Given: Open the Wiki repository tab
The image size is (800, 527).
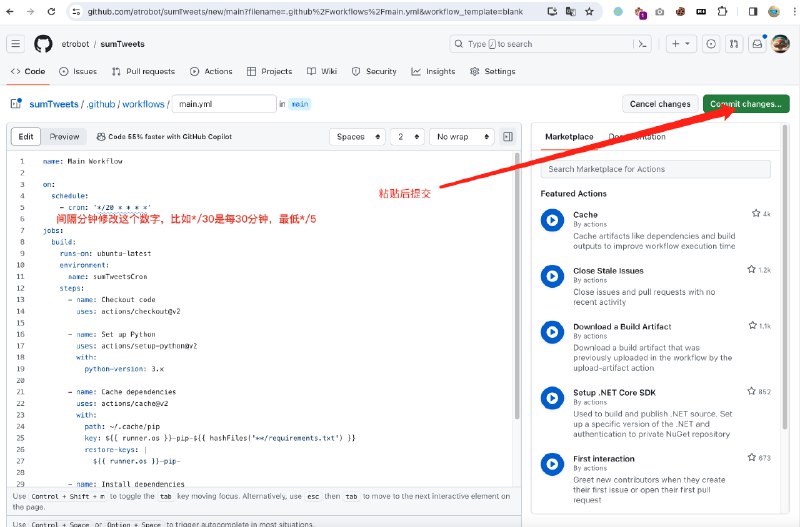Looking at the screenshot, I should (x=322, y=71).
